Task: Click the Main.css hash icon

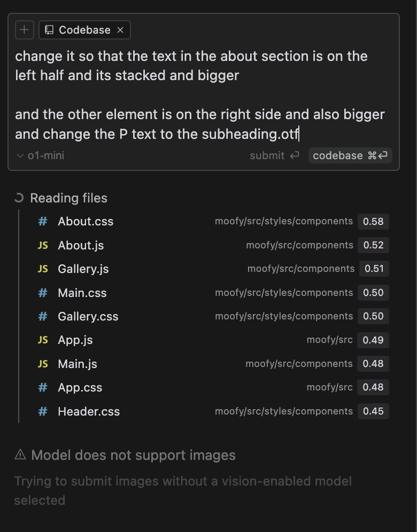Action: click(x=43, y=293)
